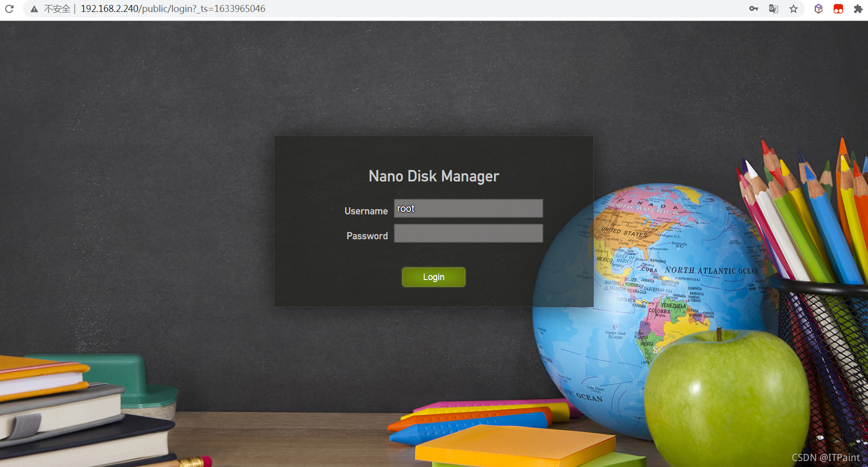Click the Username label
Viewport: 868px width, 467px height.
[x=366, y=211]
